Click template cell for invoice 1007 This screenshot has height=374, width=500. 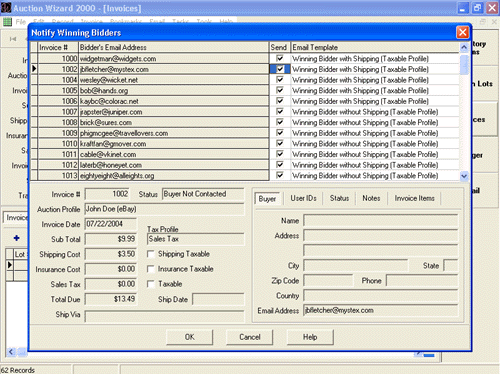(x=375, y=112)
